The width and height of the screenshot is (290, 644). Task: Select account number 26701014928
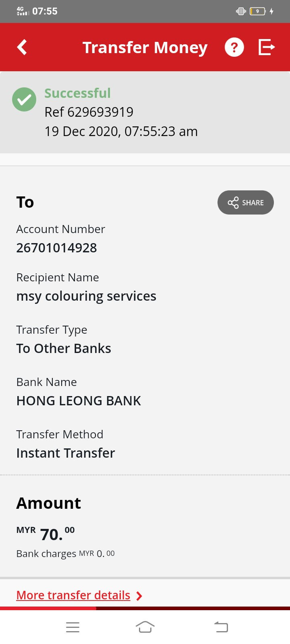click(56, 248)
